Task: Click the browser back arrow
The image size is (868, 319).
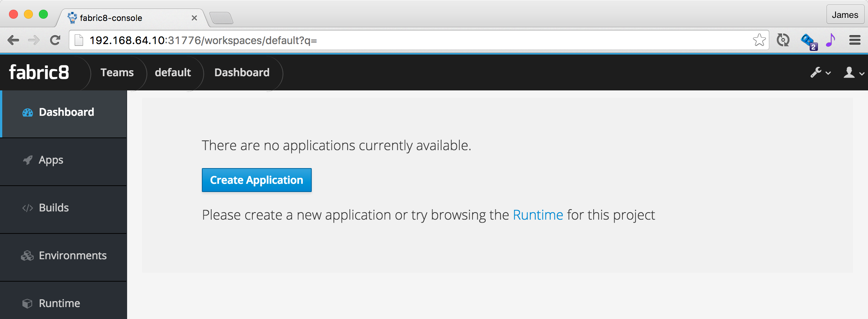Action: [x=13, y=40]
